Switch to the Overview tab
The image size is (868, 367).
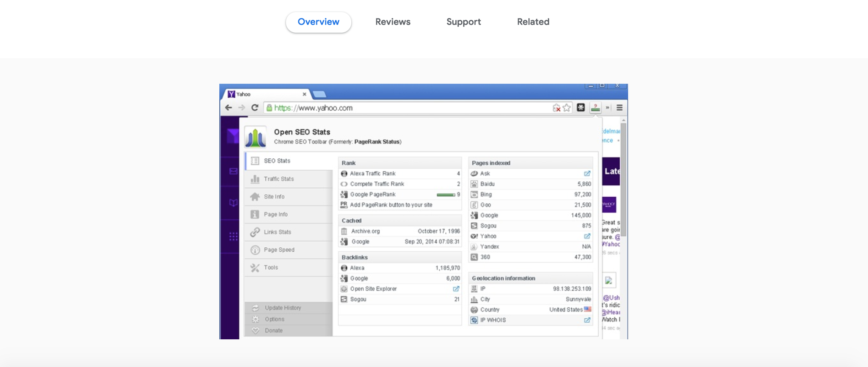[318, 22]
